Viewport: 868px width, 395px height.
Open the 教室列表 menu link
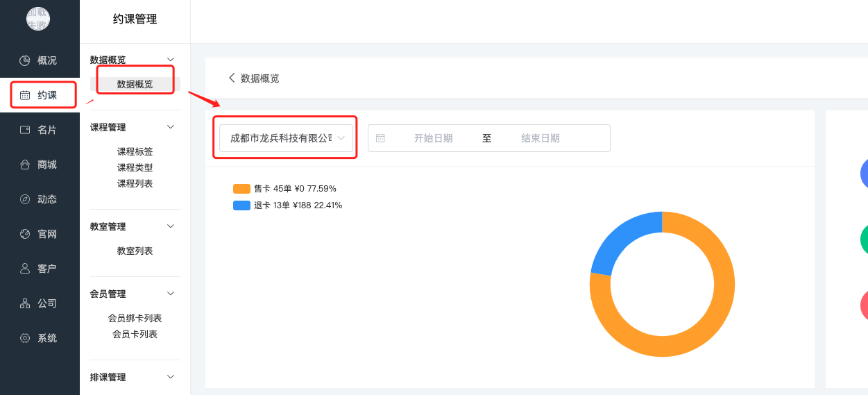point(135,251)
